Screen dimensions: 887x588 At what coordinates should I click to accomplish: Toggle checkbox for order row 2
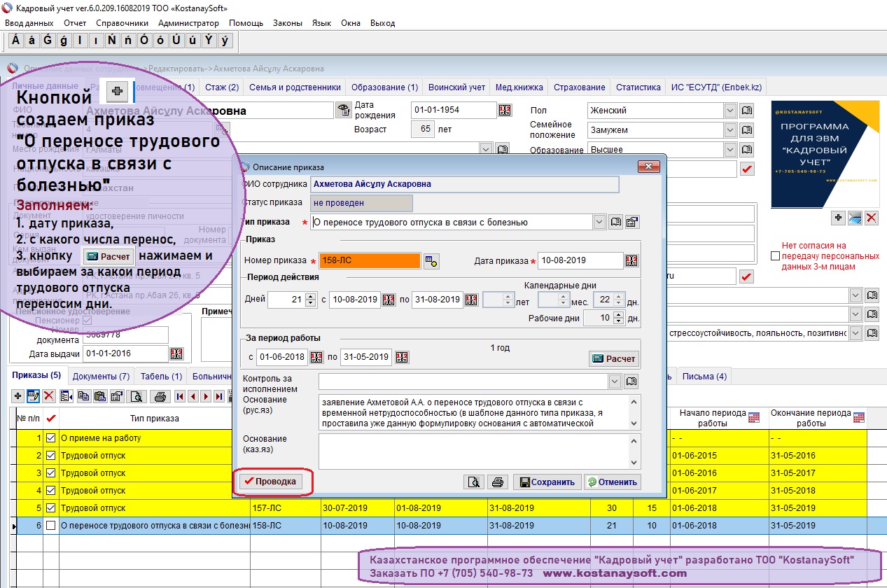point(50,456)
